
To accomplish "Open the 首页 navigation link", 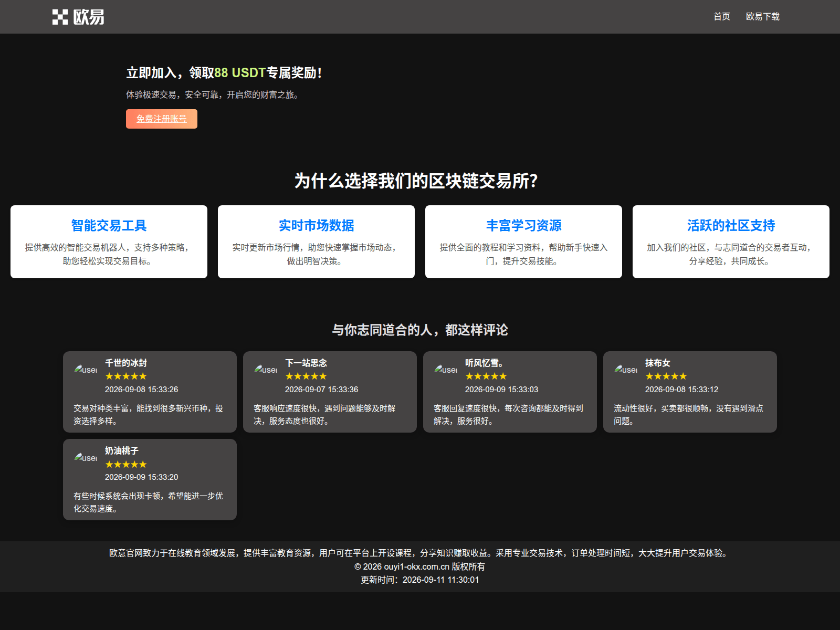I will 721,17.
